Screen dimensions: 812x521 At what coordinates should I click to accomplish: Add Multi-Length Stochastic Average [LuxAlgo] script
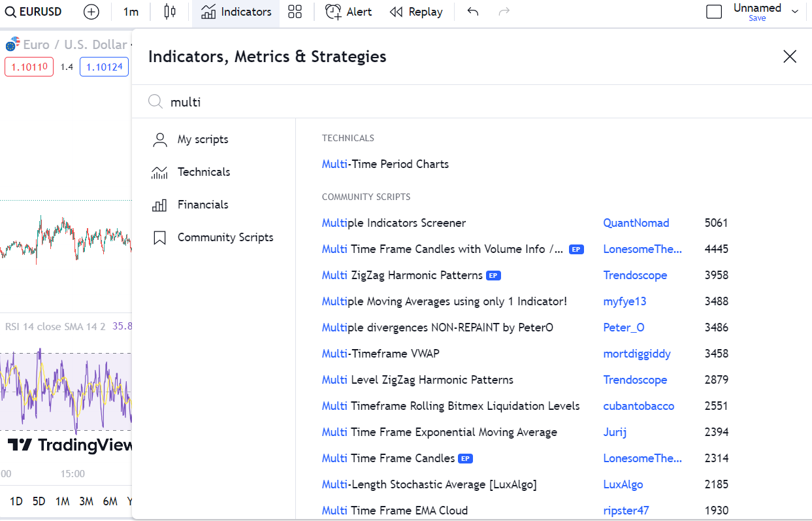click(429, 484)
